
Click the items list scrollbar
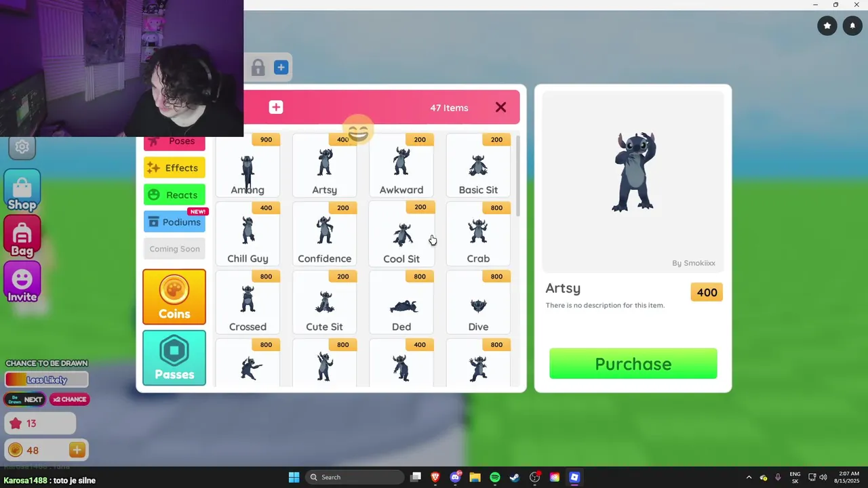[x=518, y=176]
